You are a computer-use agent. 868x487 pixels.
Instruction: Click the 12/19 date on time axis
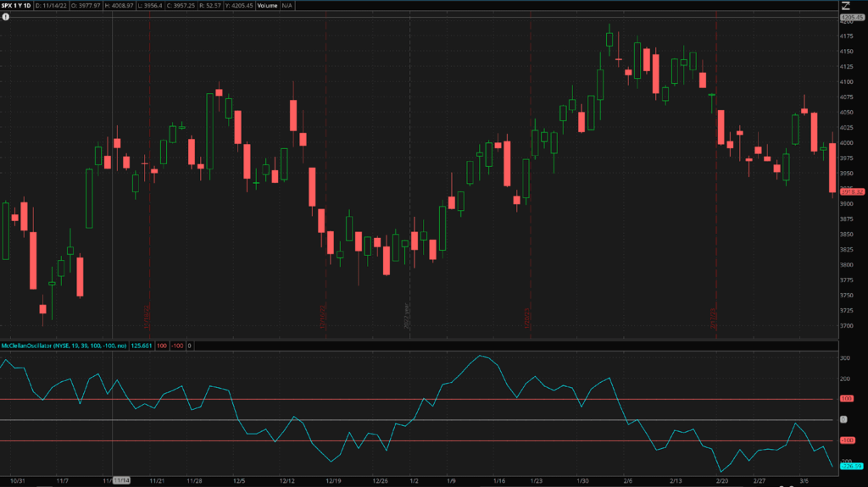coord(333,481)
